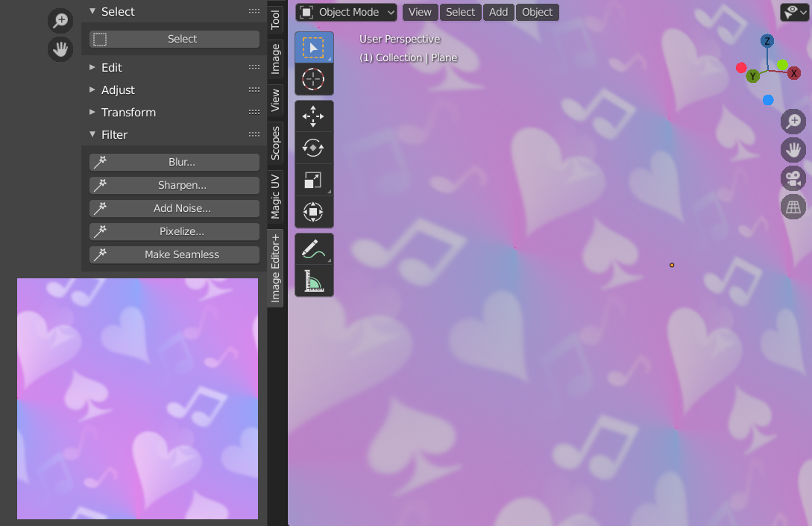Click the viewport zoom magnifier icon
Image resolution: width=812 pixels, height=526 pixels.
click(x=793, y=122)
